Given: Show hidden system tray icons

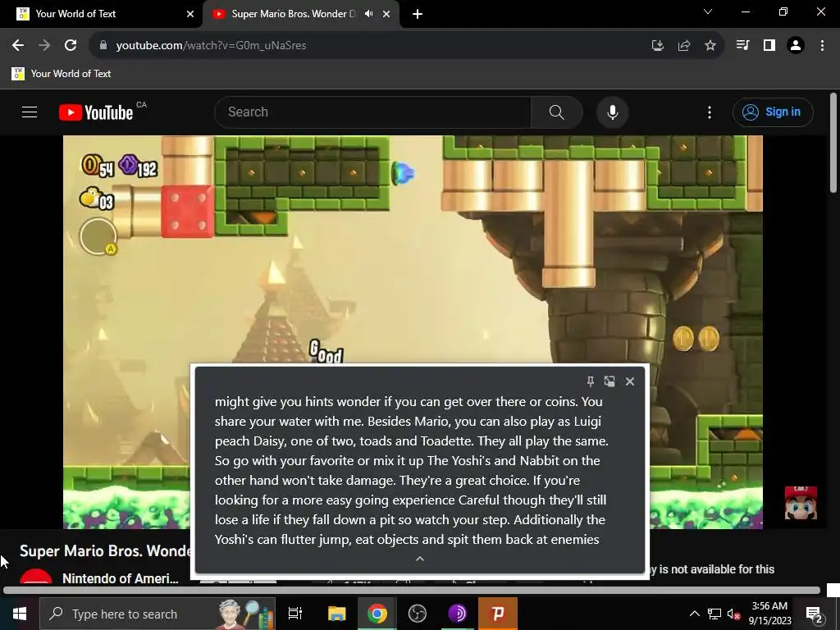Looking at the screenshot, I should click(694, 614).
